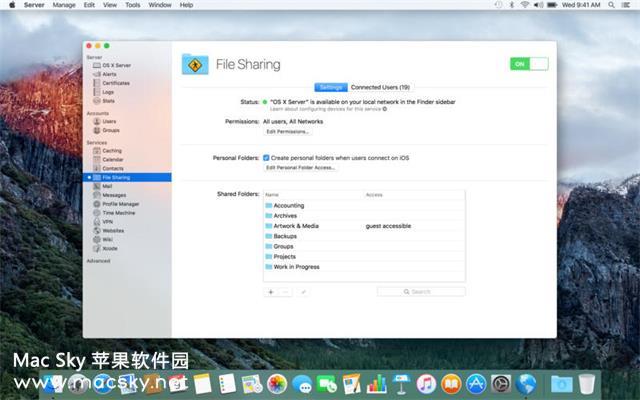Open Spotlight search in menu bar
The width and height of the screenshot is (640, 400).
click(x=611, y=5)
